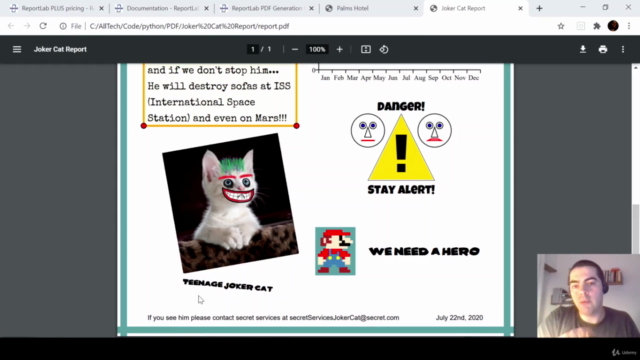This screenshot has width=640, height=360.
Task: Click the left face beside the triangle
Action: tap(368, 131)
